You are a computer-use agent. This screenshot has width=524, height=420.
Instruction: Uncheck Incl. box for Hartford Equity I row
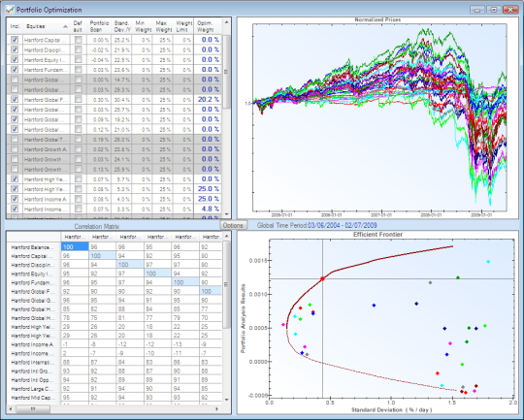[x=15, y=59]
